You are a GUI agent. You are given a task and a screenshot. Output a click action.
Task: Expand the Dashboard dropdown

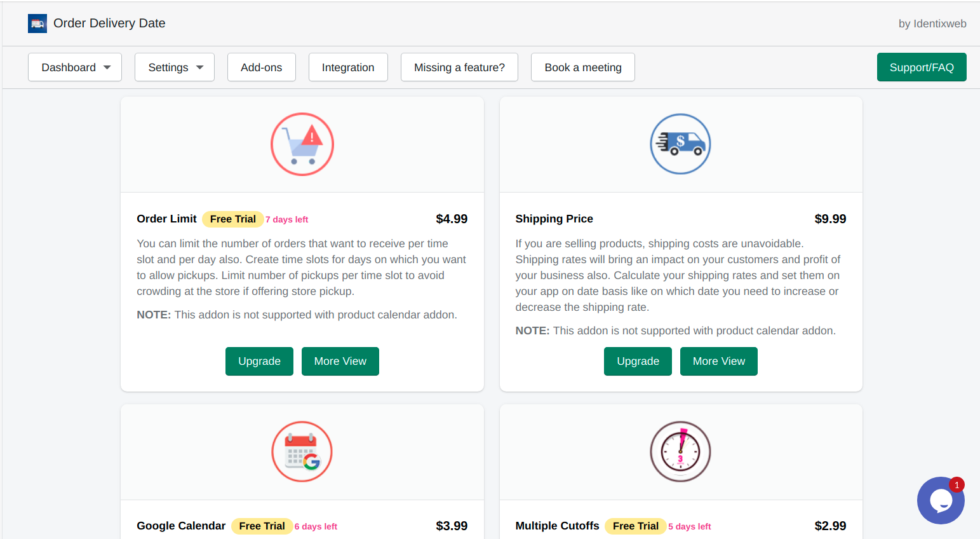tap(75, 67)
